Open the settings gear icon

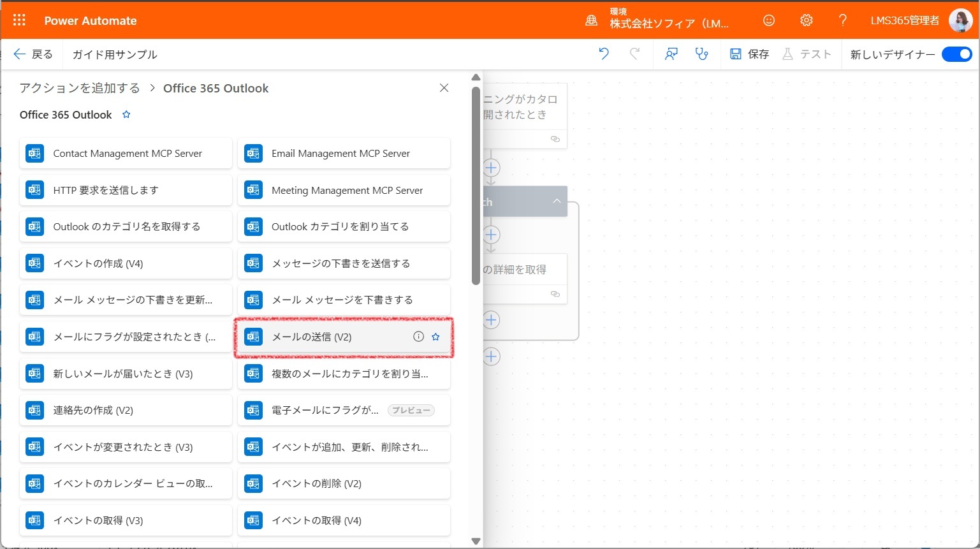coord(807,20)
